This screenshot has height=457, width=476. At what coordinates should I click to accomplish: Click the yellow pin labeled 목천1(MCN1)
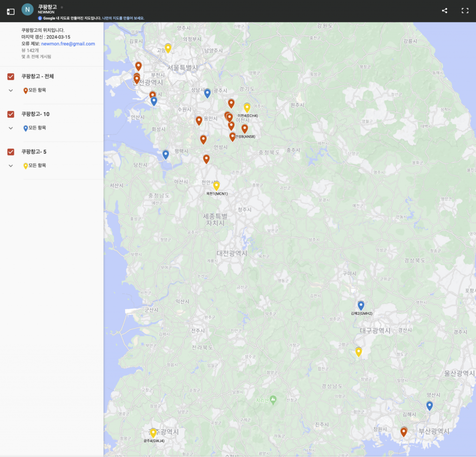(x=216, y=185)
